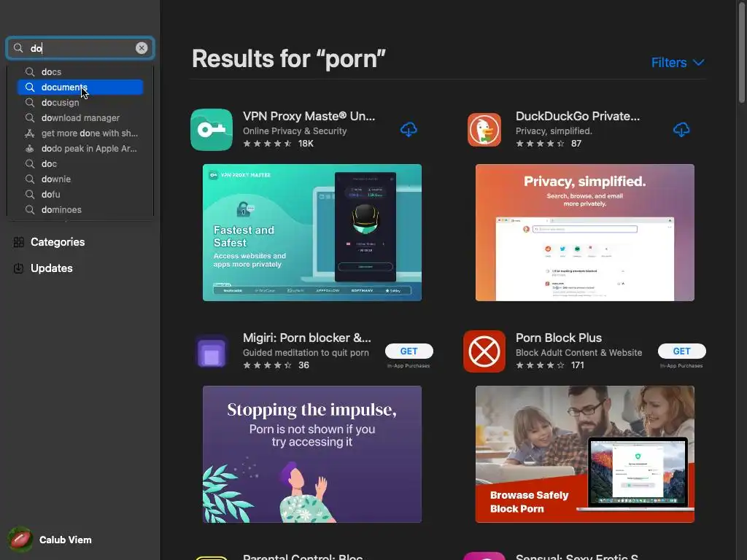
Task: Open the Migiri: Porn blocker title link
Action: (x=307, y=338)
